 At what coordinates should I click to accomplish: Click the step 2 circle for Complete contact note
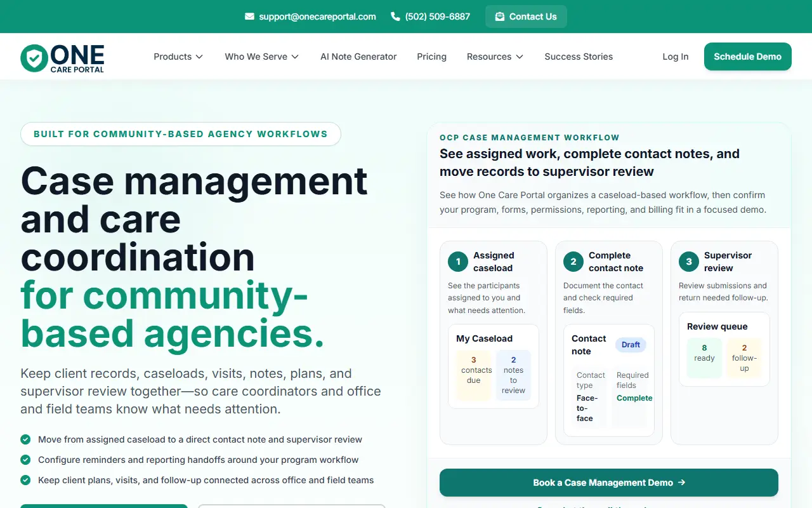click(x=573, y=262)
